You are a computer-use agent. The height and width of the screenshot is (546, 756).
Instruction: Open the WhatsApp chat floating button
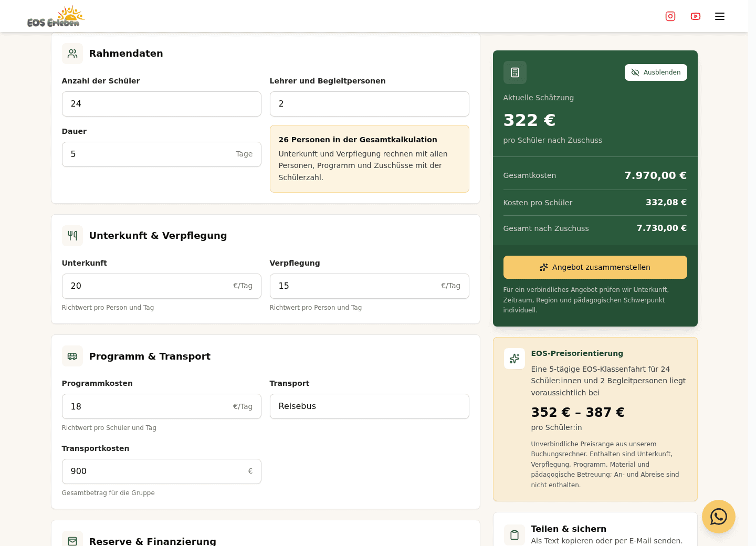coord(719,517)
